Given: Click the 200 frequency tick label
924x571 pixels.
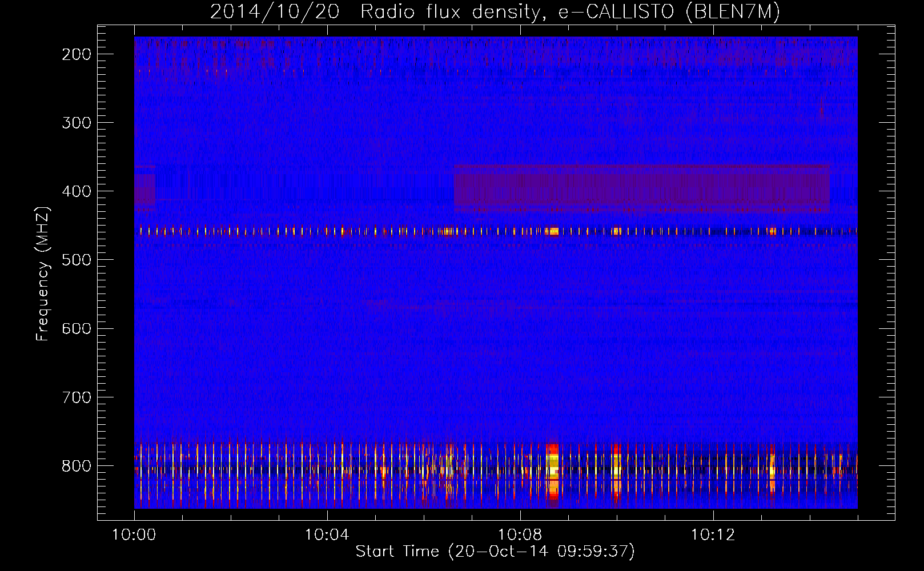Looking at the screenshot, I should (77, 54).
